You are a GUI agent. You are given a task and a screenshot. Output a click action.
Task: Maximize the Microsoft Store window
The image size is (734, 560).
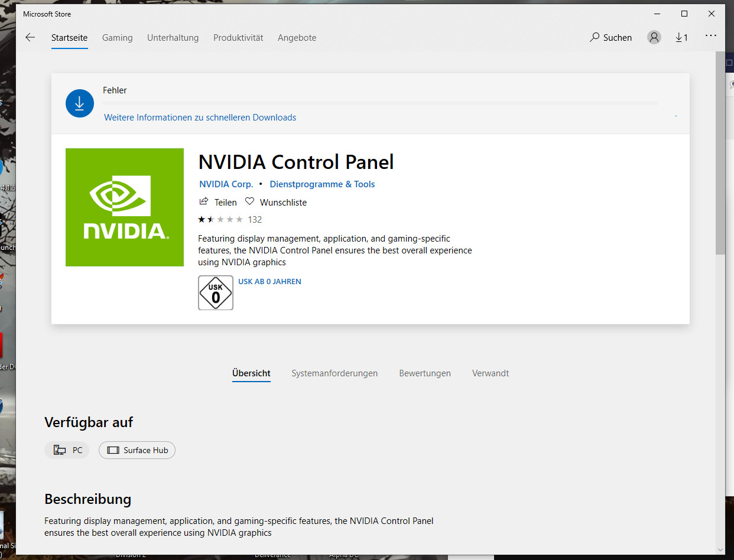click(684, 14)
